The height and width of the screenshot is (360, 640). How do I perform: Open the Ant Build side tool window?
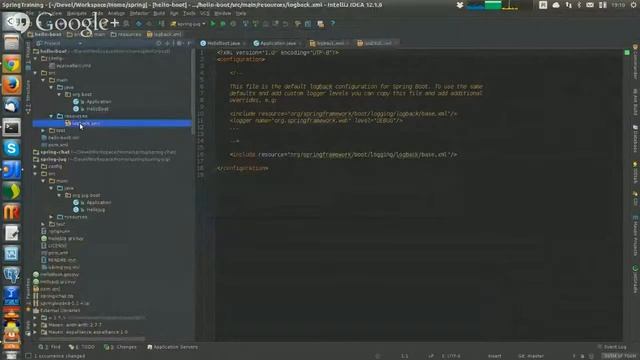635,102
